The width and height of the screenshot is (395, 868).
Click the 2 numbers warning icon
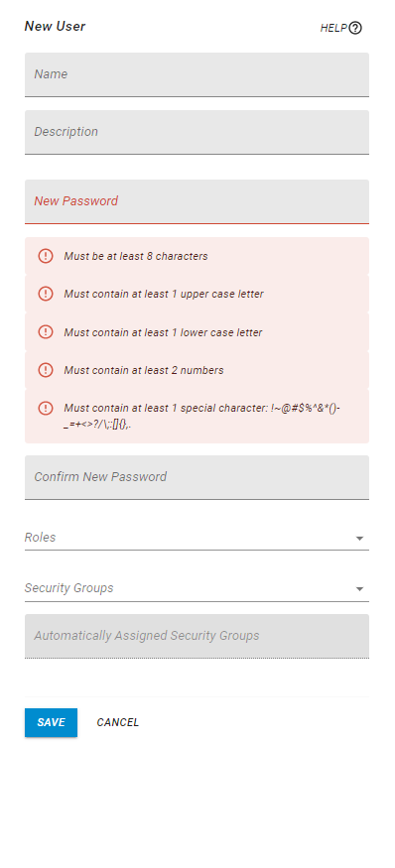point(46,370)
